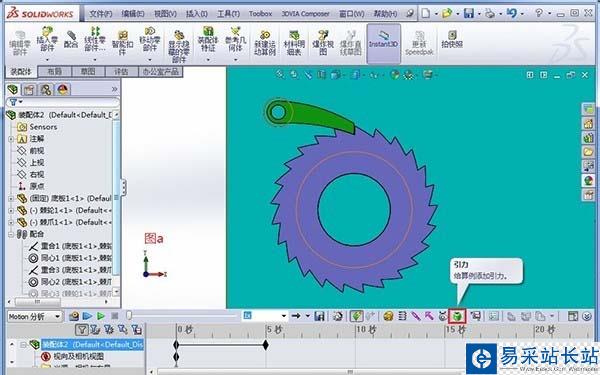Open the FeatureManager design tree tab
This screenshot has width=600, height=375.
pyautogui.click(x=13, y=90)
